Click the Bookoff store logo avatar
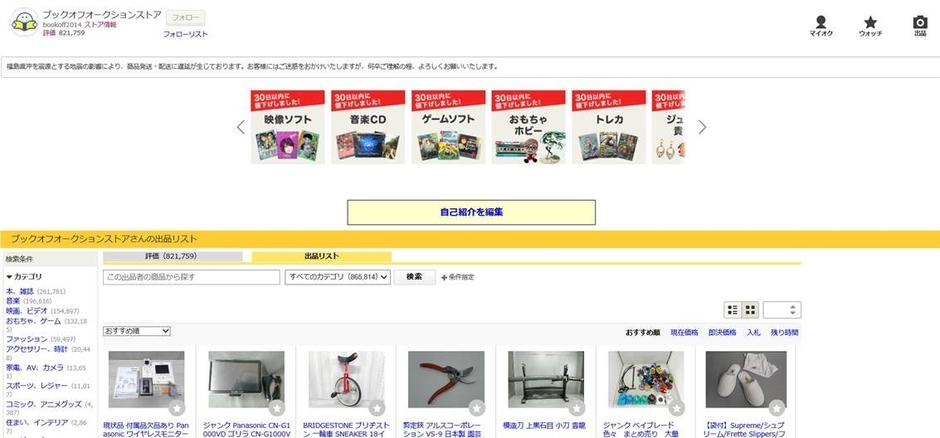 tap(25, 22)
